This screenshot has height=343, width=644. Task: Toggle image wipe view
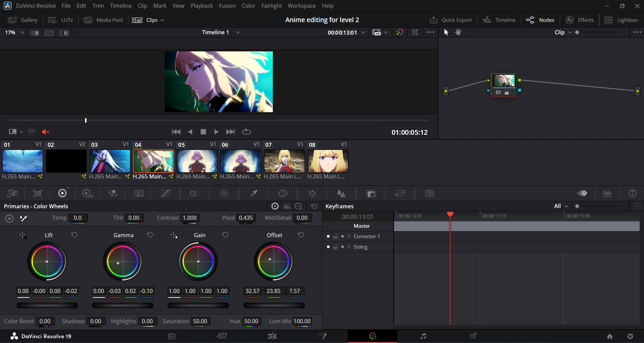[35, 33]
